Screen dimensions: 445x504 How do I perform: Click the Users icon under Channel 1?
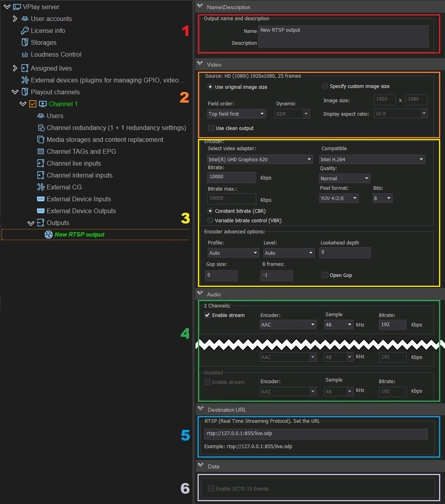click(41, 116)
